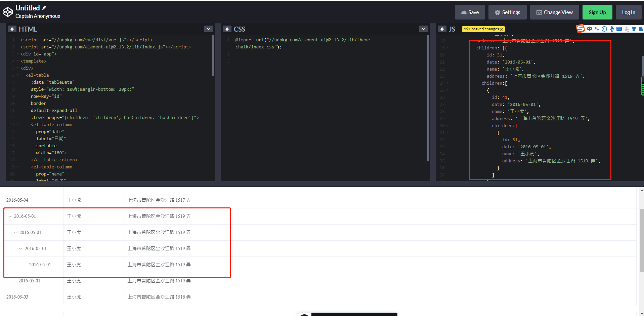Click the :tree-props line in HTML
This screenshot has height=316, width=644.
[115, 117]
